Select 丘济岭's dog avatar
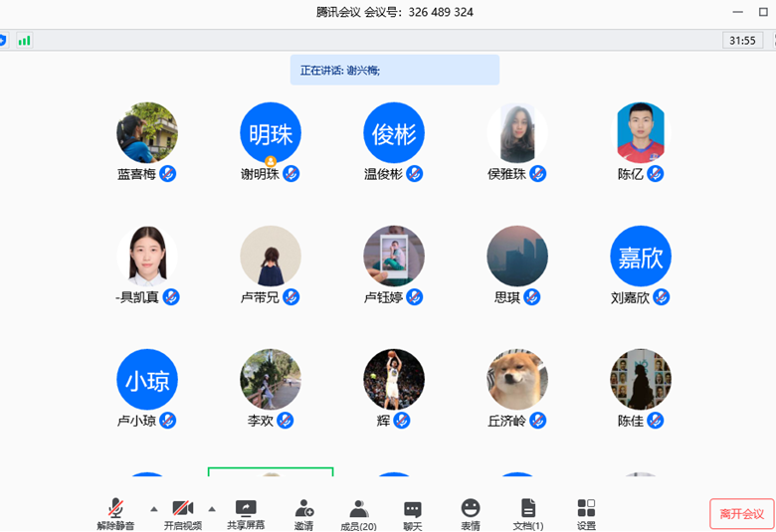The image size is (776, 532). click(x=517, y=379)
